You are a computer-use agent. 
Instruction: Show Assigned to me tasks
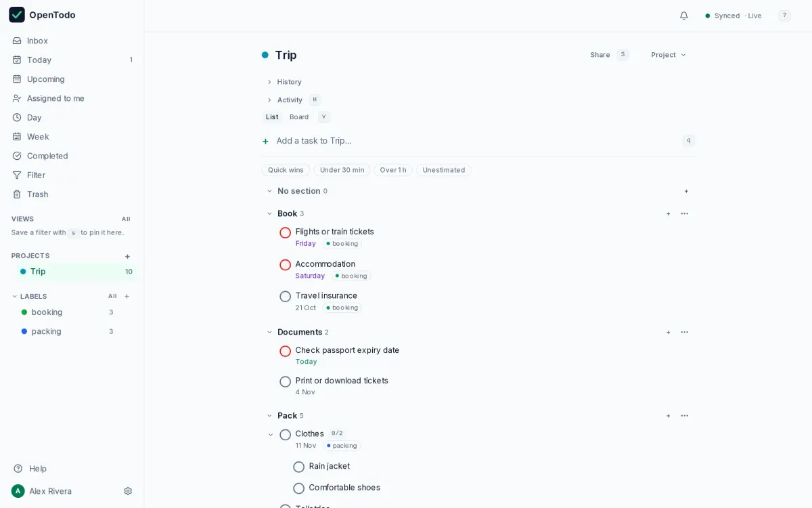click(x=72, y=98)
